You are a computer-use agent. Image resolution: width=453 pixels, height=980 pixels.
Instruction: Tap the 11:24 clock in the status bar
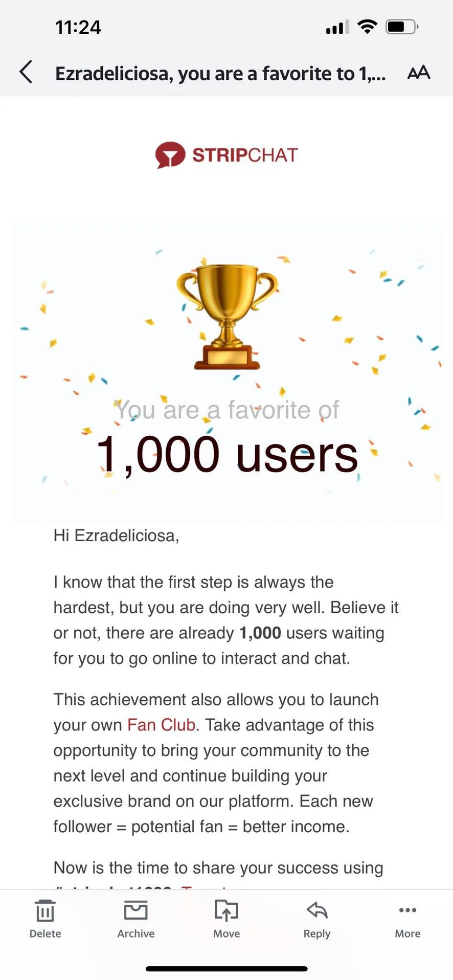click(78, 27)
